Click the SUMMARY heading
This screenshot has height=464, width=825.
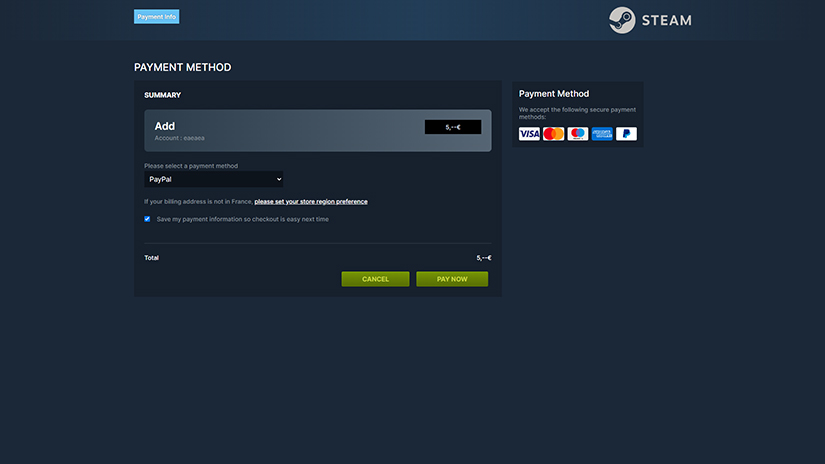coord(163,95)
